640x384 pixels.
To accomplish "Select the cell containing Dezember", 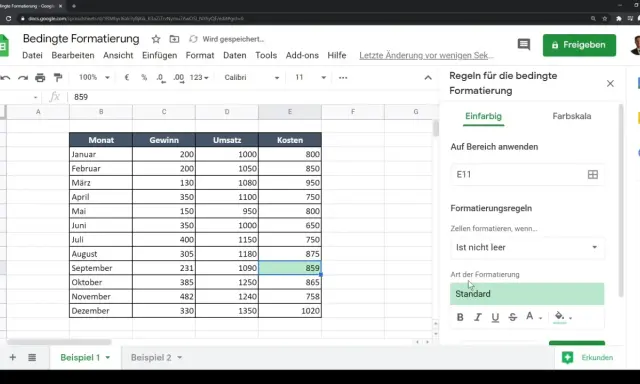I will [101, 311].
